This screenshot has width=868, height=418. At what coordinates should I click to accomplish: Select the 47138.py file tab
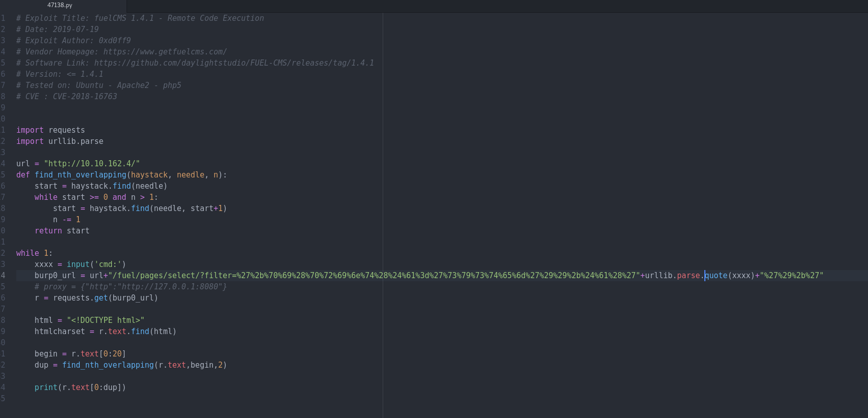click(x=60, y=5)
